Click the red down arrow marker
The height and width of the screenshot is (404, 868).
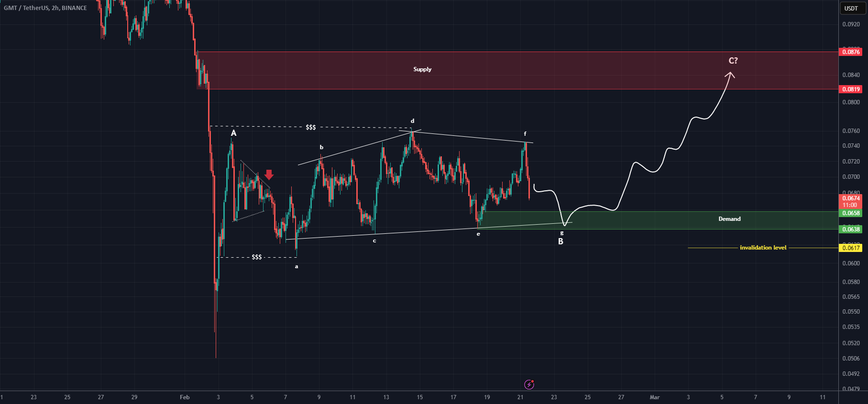[269, 175]
